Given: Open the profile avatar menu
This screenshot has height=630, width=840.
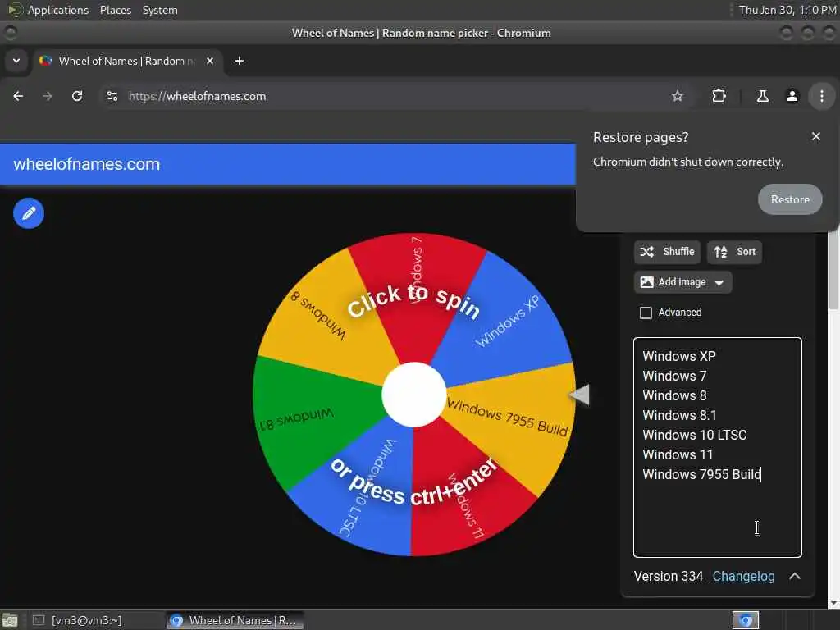Looking at the screenshot, I should 792,97.
